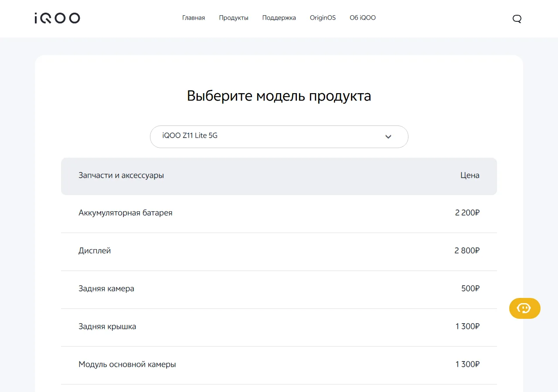Open the chat support robot button
This screenshot has height=392, width=558.
click(x=524, y=308)
